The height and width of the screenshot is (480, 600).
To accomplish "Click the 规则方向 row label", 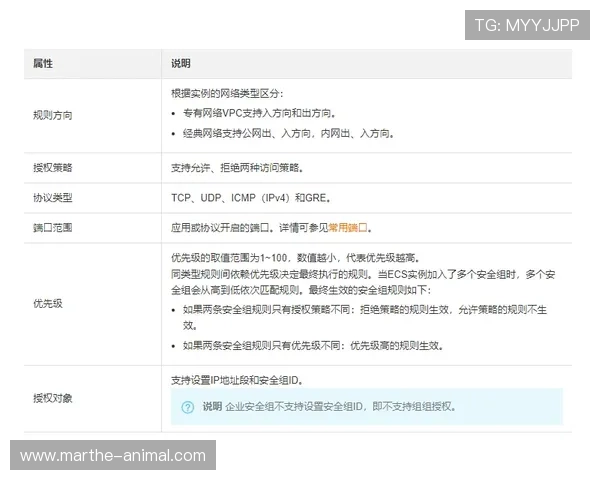I will click(53, 115).
